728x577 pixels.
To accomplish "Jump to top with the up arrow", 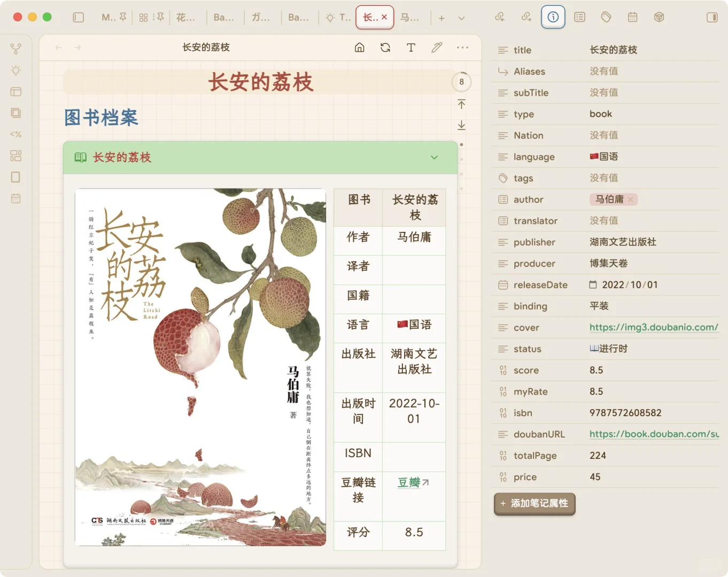I will tap(462, 104).
